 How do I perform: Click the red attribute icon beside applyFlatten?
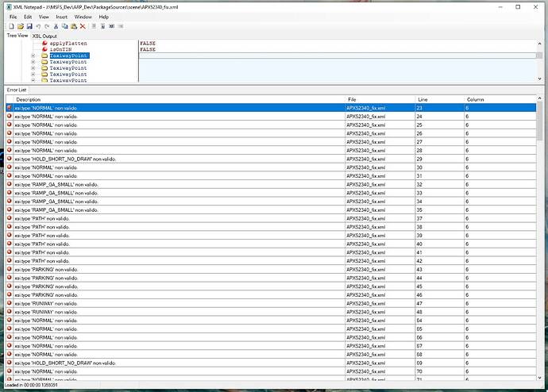click(x=44, y=44)
